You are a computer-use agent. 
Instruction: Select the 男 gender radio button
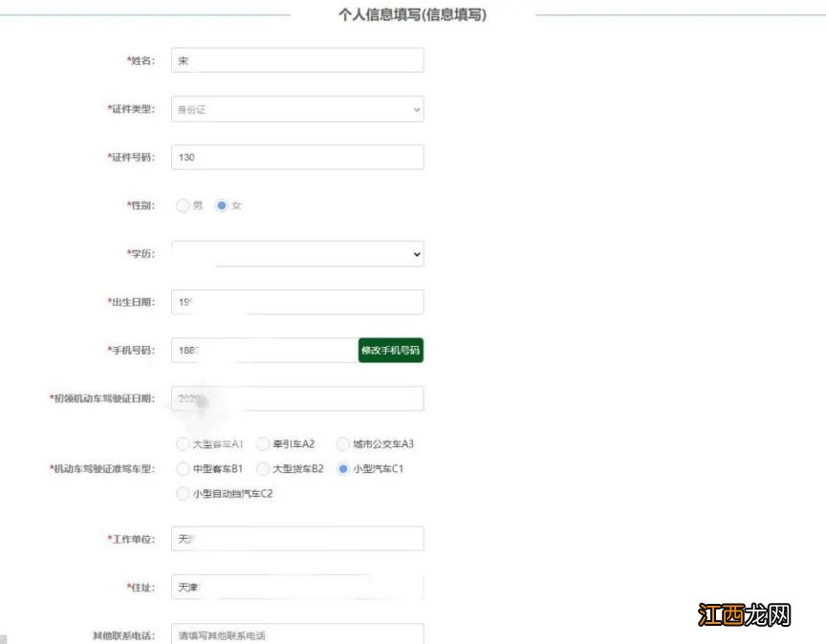pyautogui.click(x=183, y=204)
